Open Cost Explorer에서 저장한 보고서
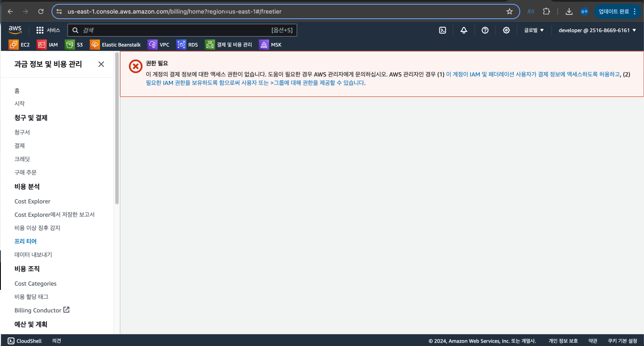Screen dimensions: 644x346 (54, 215)
